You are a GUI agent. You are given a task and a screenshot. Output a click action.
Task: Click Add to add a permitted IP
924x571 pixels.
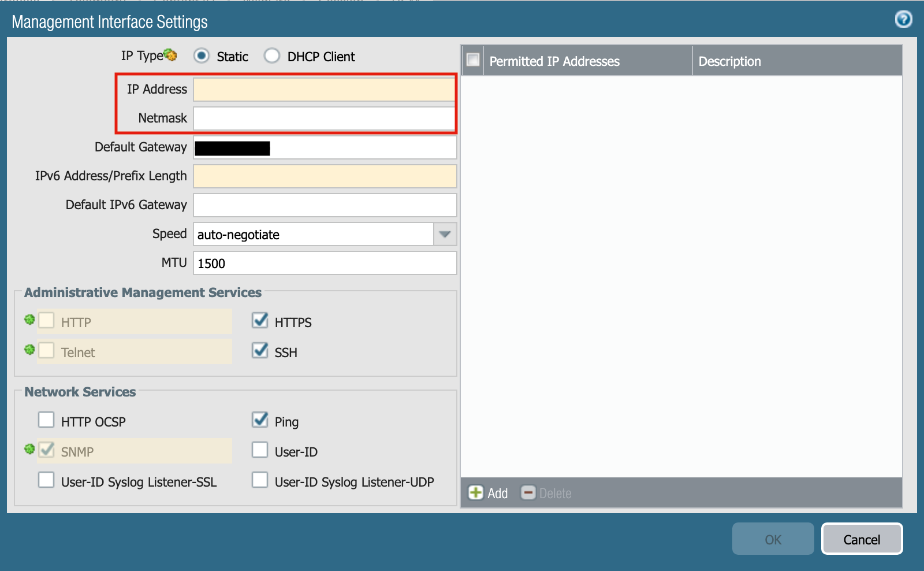click(x=488, y=493)
